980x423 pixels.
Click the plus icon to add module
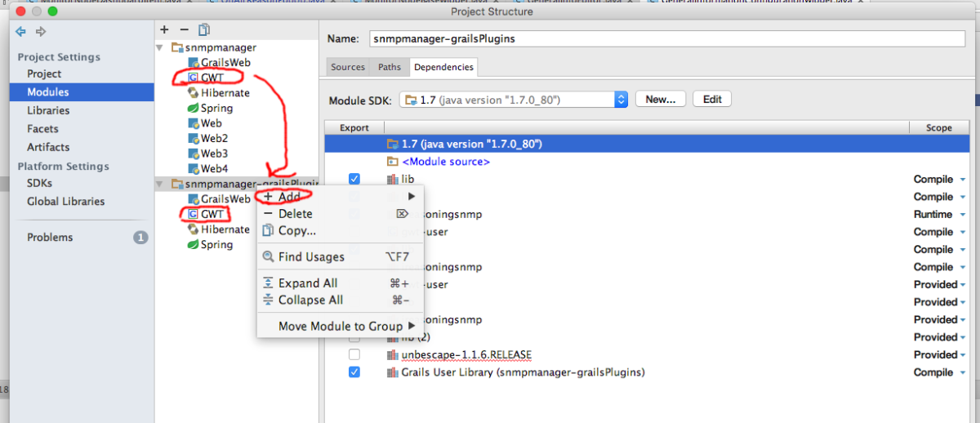[164, 29]
